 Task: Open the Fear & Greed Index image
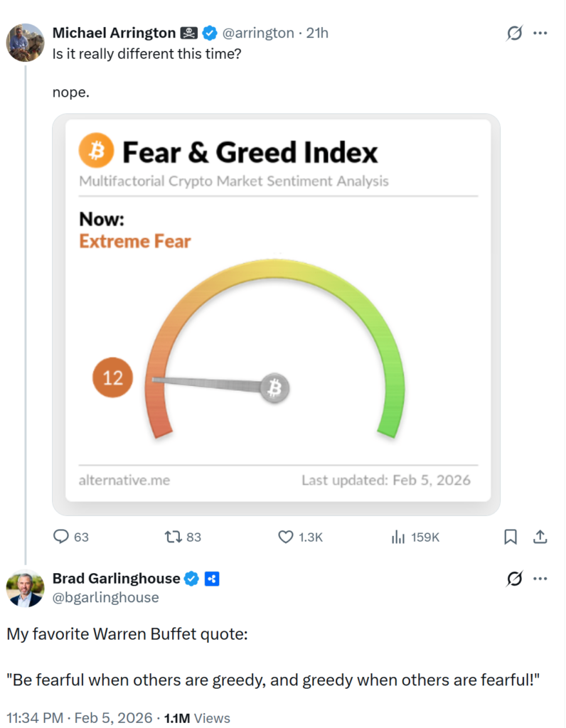tap(276, 314)
